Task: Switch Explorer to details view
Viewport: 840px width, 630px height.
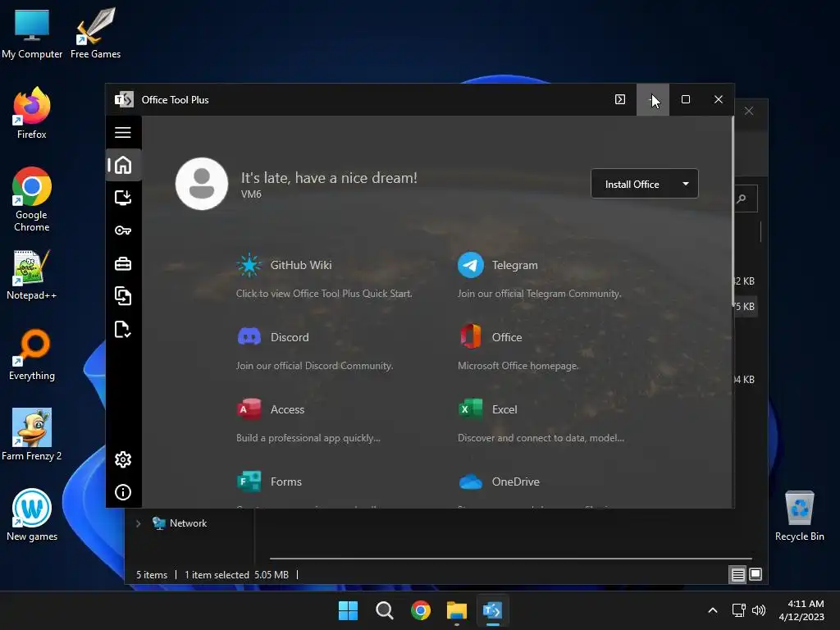Action: pyautogui.click(x=737, y=575)
